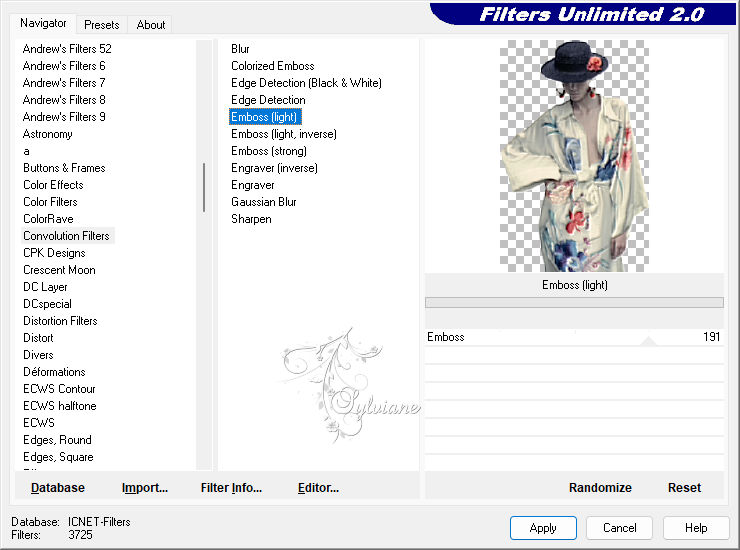Apply the selected filter
The height and width of the screenshot is (550, 740).
[543, 528]
